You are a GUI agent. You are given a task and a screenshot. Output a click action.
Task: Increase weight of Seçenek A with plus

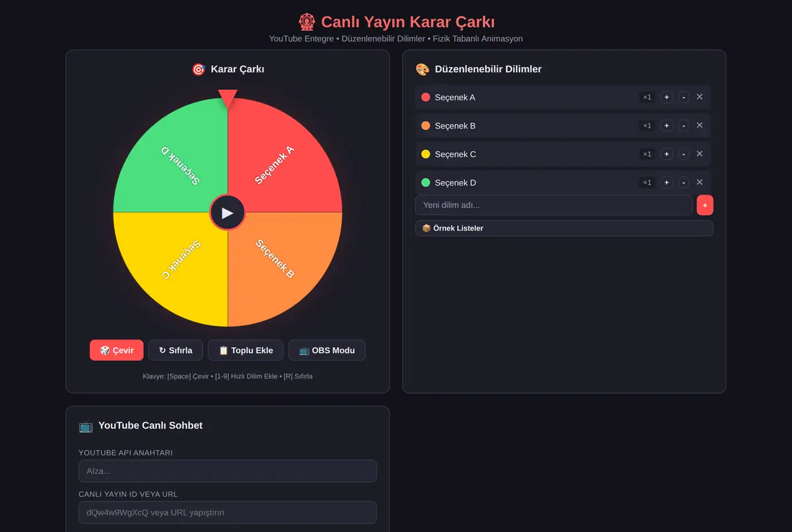667,97
